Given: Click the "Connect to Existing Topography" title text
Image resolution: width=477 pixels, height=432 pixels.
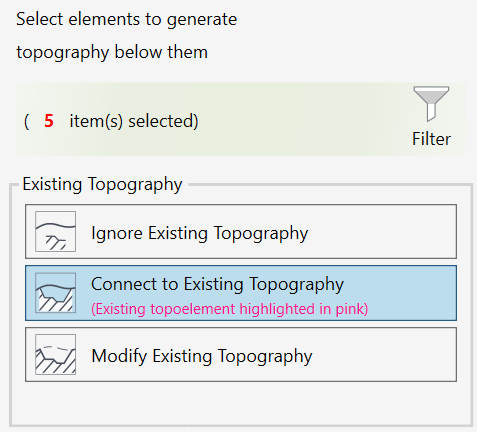Looking at the screenshot, I should click(x=217, y=284).
